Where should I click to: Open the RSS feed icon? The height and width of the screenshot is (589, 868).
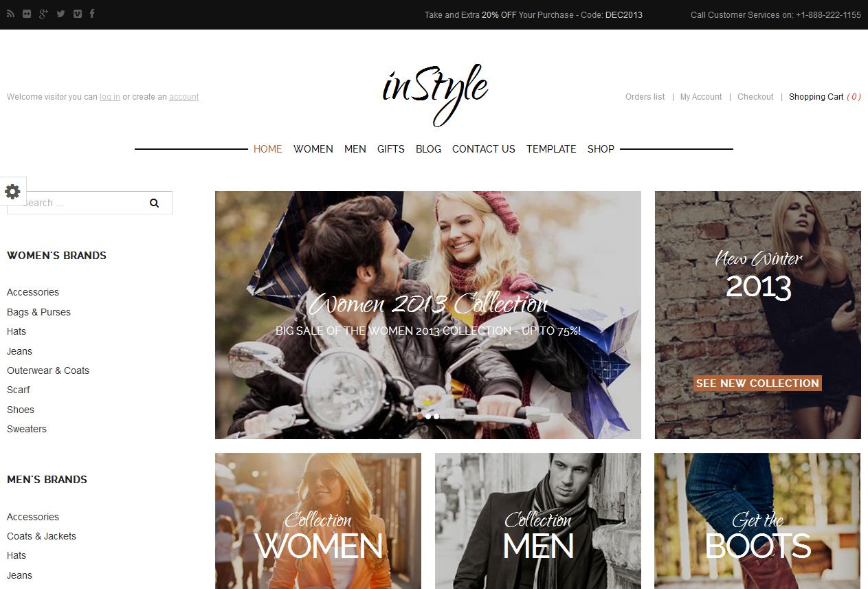[10, 14]
